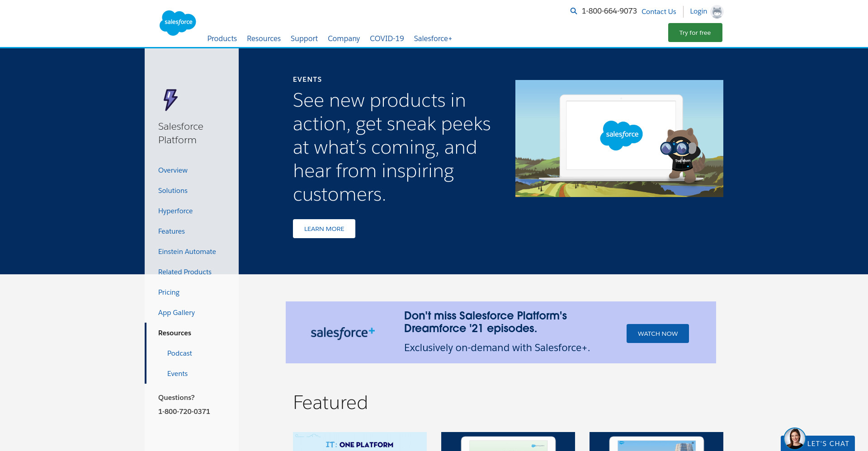
Task: Go to Overview in sidebar
Action: pos(173,170)
